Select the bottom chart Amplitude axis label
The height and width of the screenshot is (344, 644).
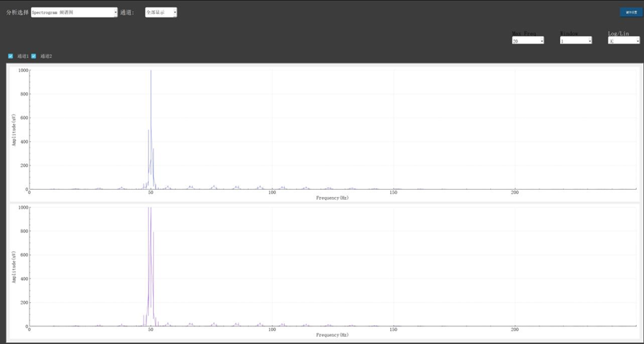coord(14,267)
